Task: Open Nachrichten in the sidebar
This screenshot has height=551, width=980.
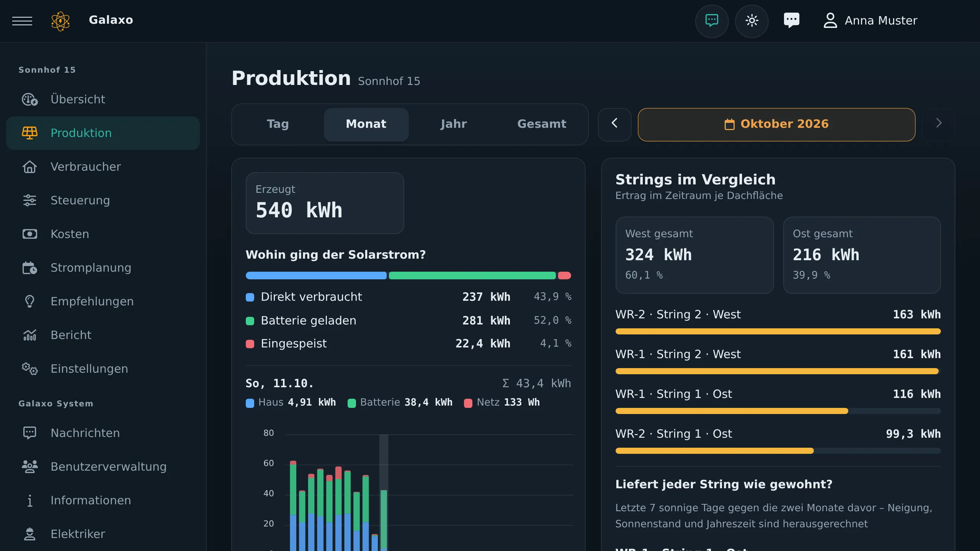Action: (103, 433)
